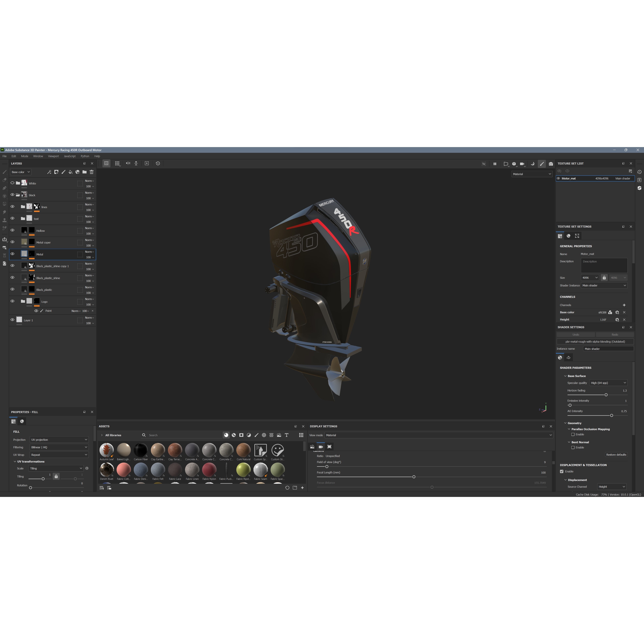
Task: Click the Restore defaults button
Action: click(x=616, y=455)
